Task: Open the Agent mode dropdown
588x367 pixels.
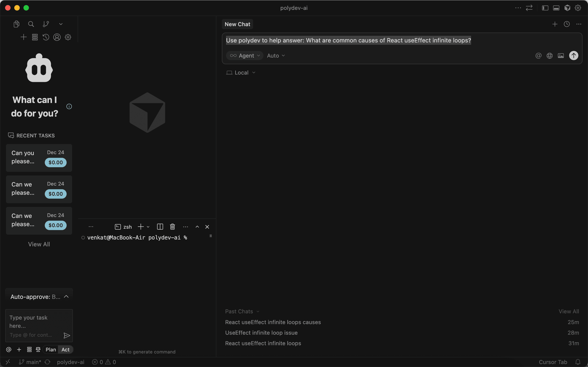Action: click(244, 55)
